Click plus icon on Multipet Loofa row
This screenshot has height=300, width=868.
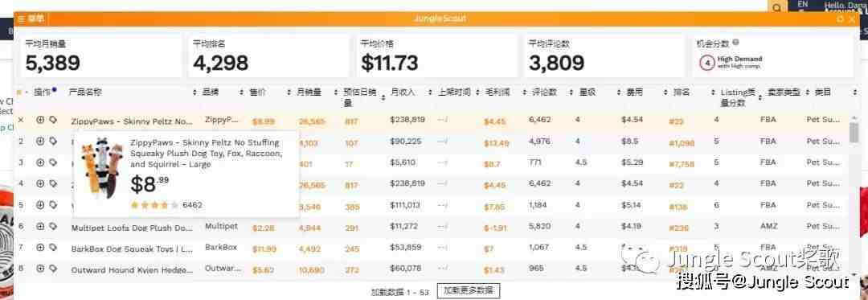(x=40, y=226)
